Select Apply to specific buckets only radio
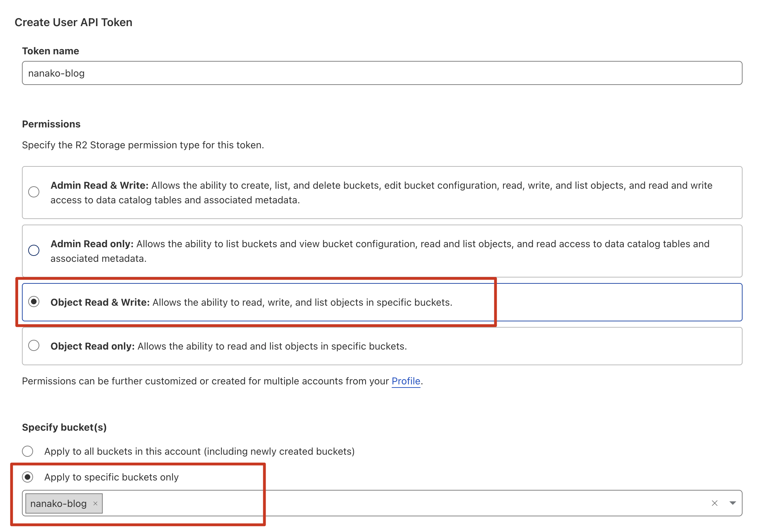The image size is (761, 532). point(28,477)
